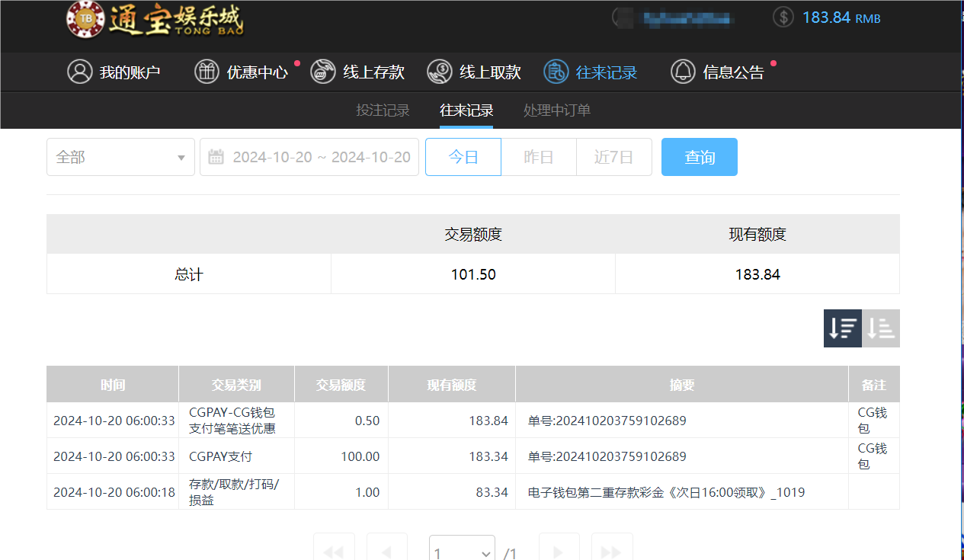Select the 近7日 filter button

click(614, 157)
